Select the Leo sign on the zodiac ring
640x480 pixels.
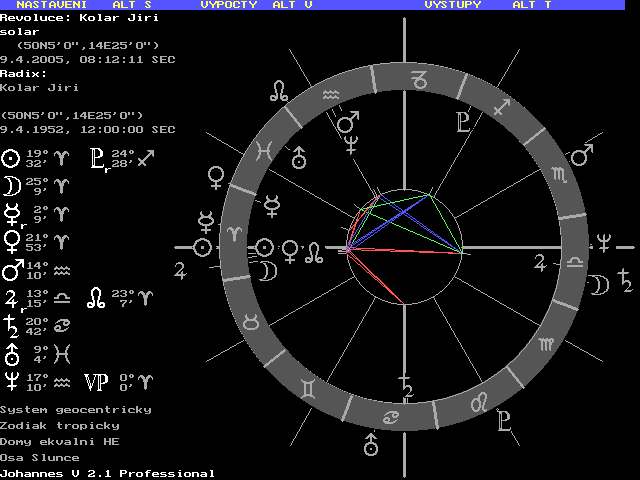point(479,401)
